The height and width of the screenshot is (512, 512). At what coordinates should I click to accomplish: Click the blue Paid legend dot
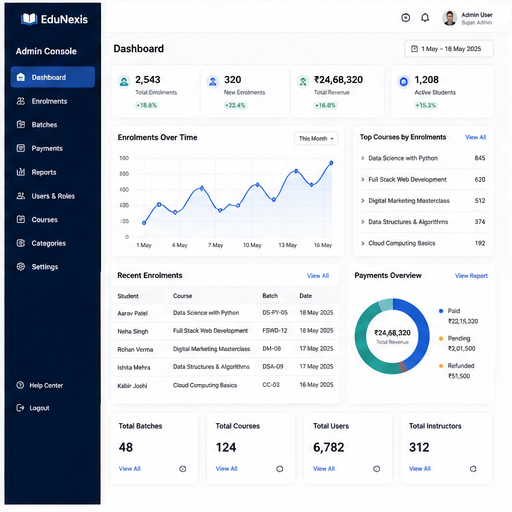pos(441,311)
